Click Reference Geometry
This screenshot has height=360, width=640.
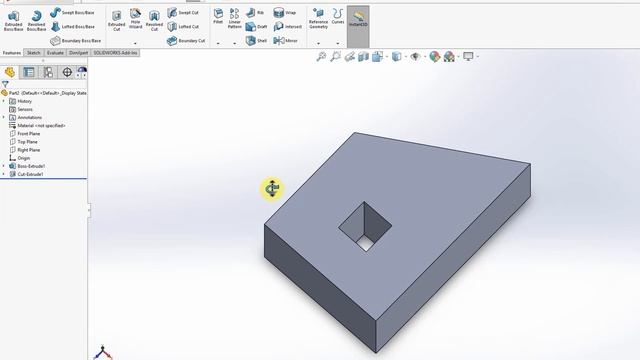318,18
